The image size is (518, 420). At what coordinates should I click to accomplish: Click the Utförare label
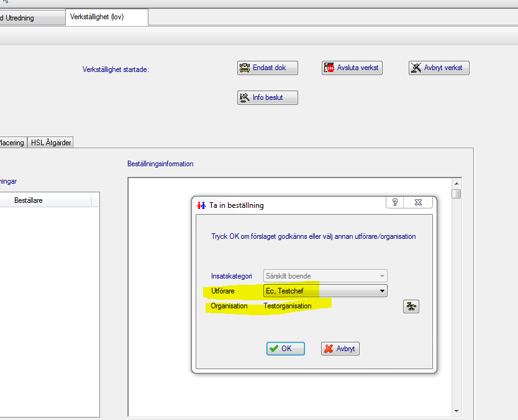click(222, 291)
